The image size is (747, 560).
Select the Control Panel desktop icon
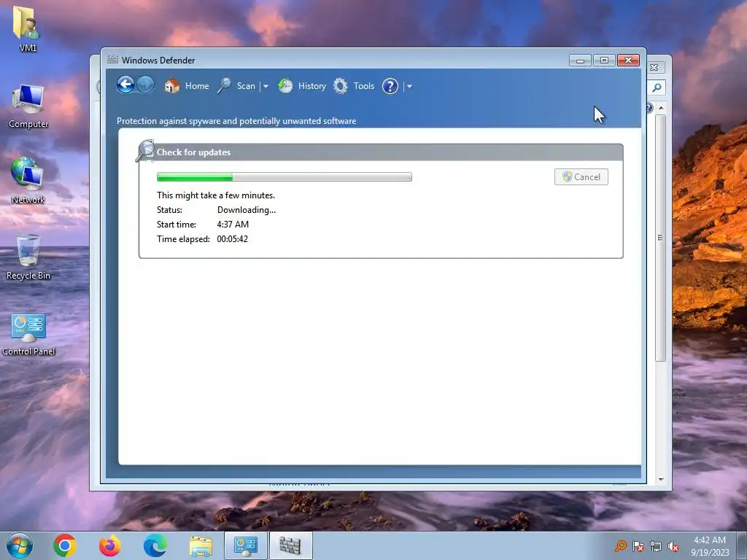click(28, 334)
